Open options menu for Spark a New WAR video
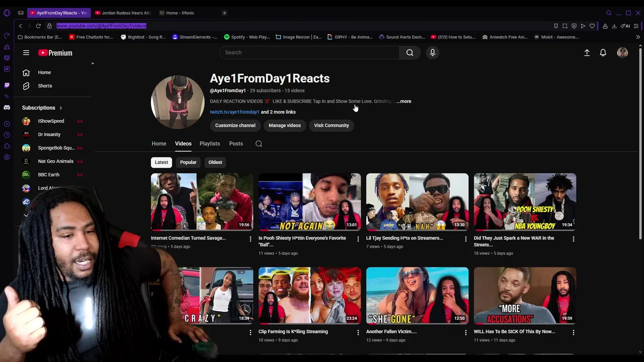 tap(573, 239)
